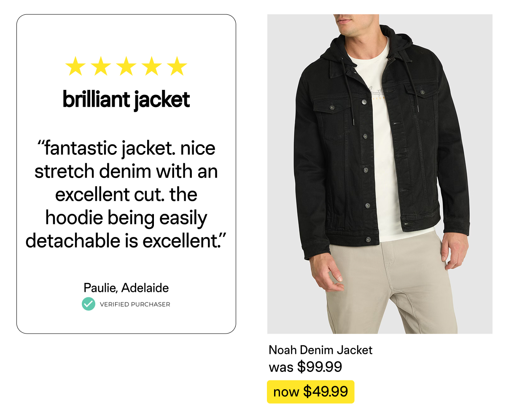Image resolution: width=506 pixels, height=420 pixels.
Task: Click the VERIFIED PURCHASER label
Action: click(135, 304)
